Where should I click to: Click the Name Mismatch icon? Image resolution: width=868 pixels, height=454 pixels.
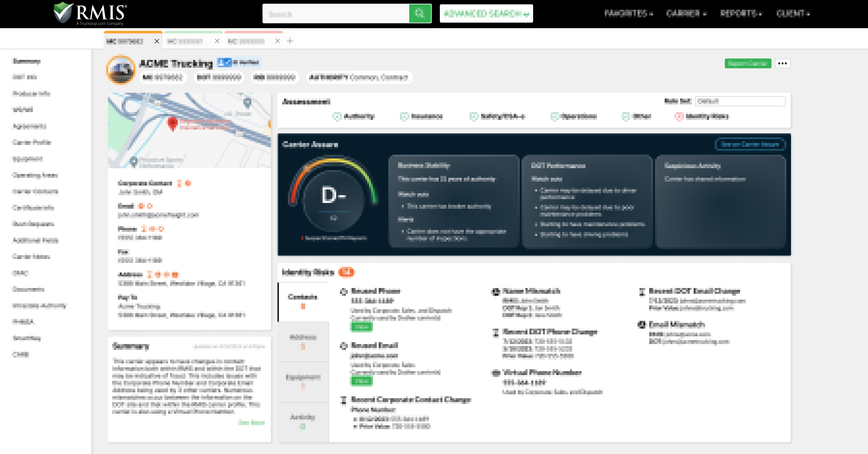point(496,292)
